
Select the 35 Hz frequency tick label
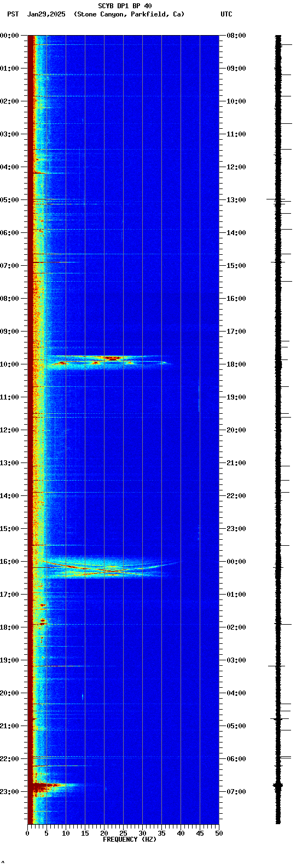[x=161, y=833]
